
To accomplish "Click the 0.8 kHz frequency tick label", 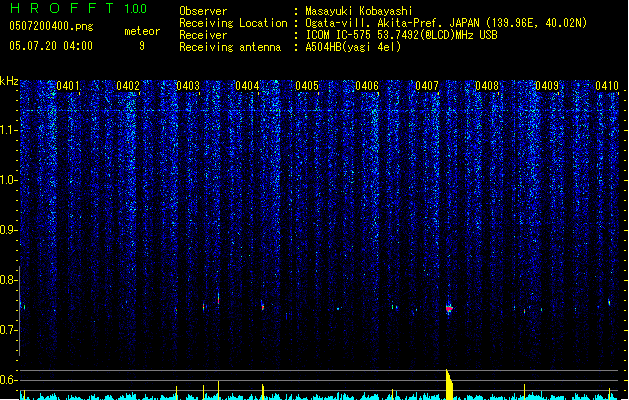I will coord(8,280).
